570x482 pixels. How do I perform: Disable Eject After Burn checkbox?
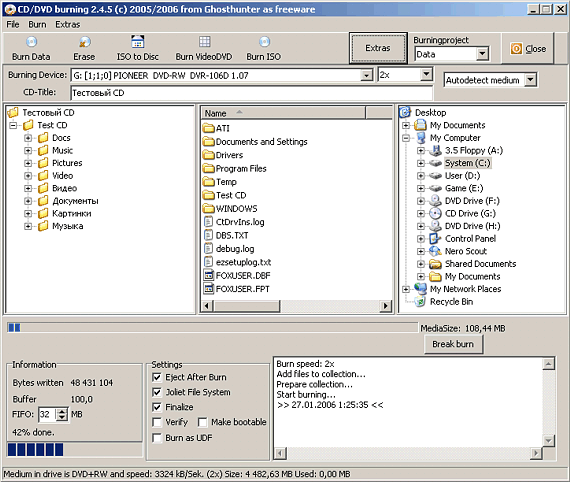coord(157,377)
